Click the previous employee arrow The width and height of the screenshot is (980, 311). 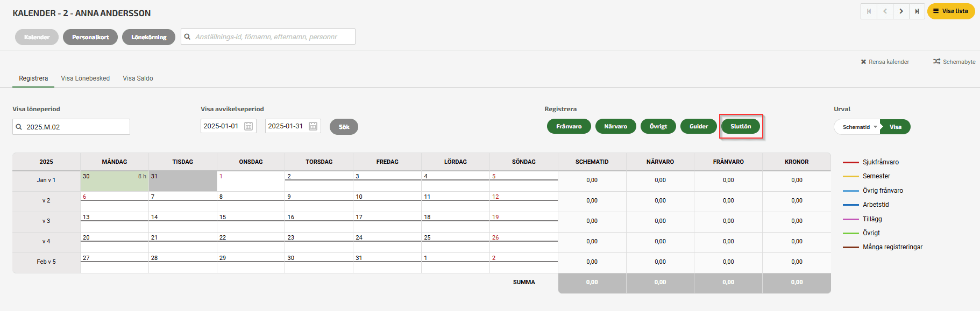point(885,11)
